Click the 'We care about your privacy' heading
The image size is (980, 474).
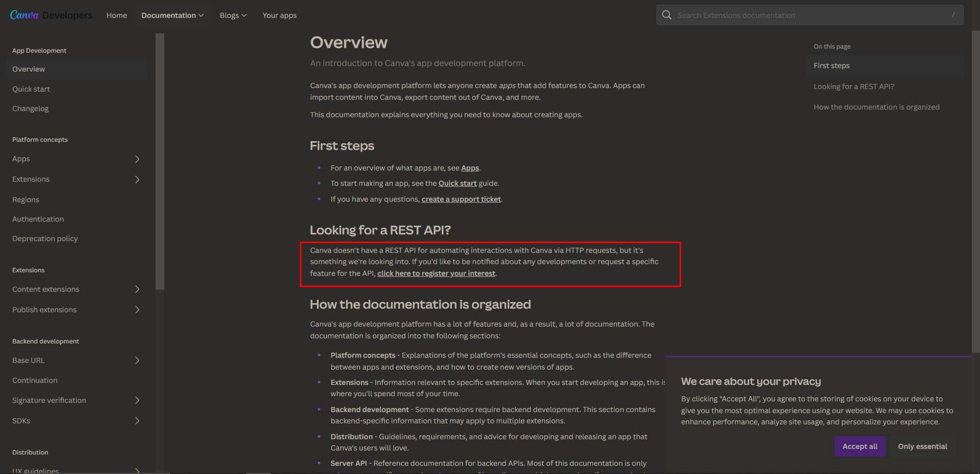click(x=751, y=381)
